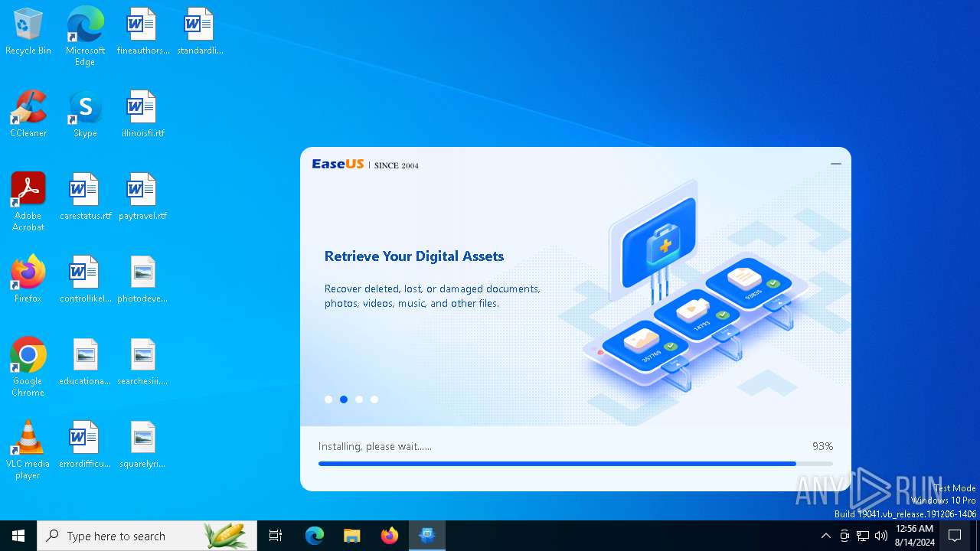Select the paytravel.rtf file icon

[142, 197]
